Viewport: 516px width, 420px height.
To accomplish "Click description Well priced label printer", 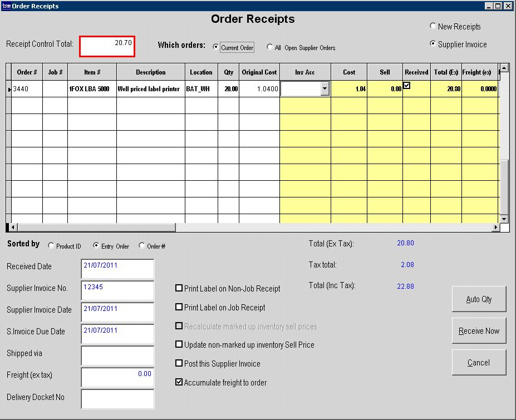I will (151, 89).
